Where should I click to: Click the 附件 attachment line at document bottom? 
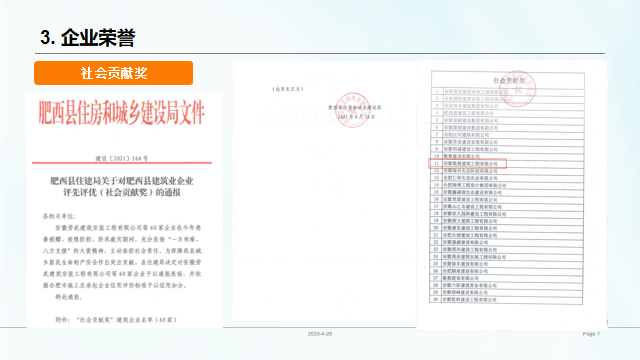pyautogui.click(x=116, y=320)
